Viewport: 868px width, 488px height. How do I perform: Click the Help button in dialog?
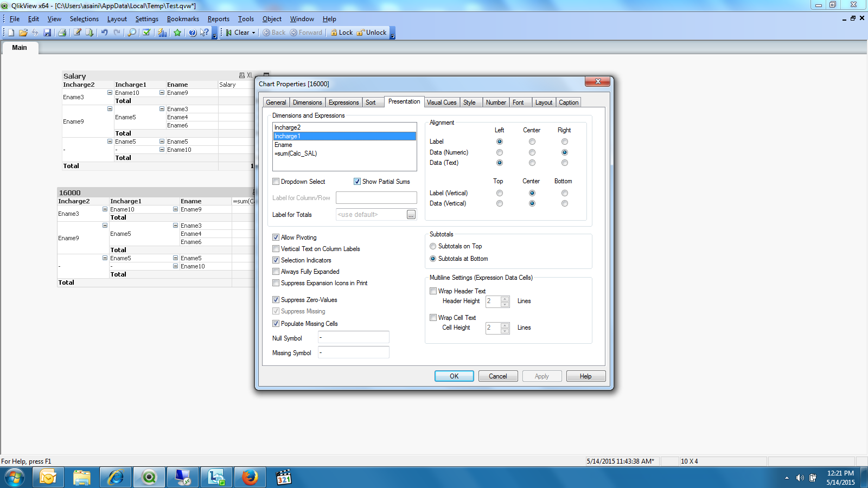(586, 376)
